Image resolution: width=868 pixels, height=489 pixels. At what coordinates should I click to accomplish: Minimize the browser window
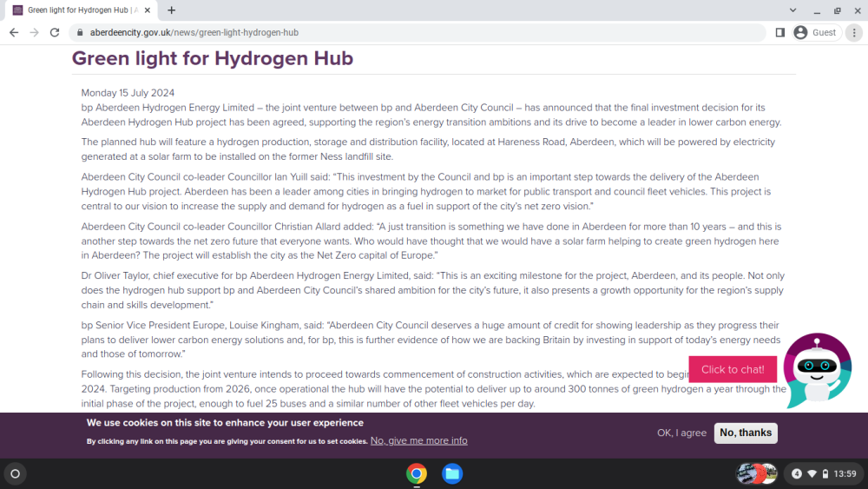817,10
